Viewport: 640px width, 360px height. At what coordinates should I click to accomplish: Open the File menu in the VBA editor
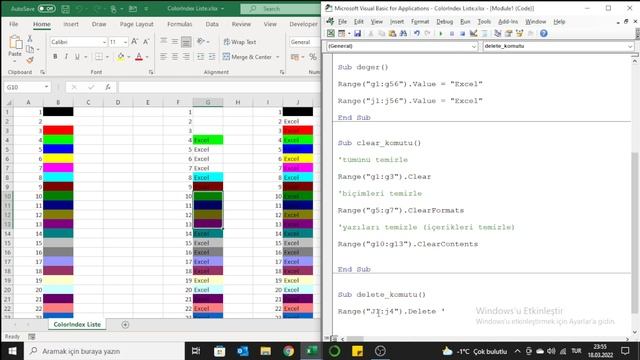point(342,22)
